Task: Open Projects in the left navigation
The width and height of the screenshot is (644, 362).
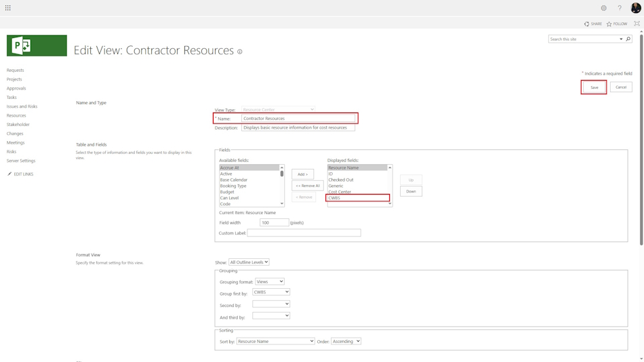Action: (14, 79)
